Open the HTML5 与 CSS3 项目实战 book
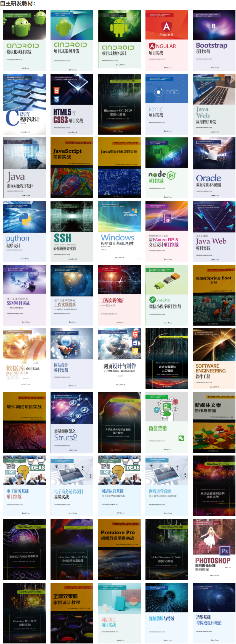 click(72, 104)
